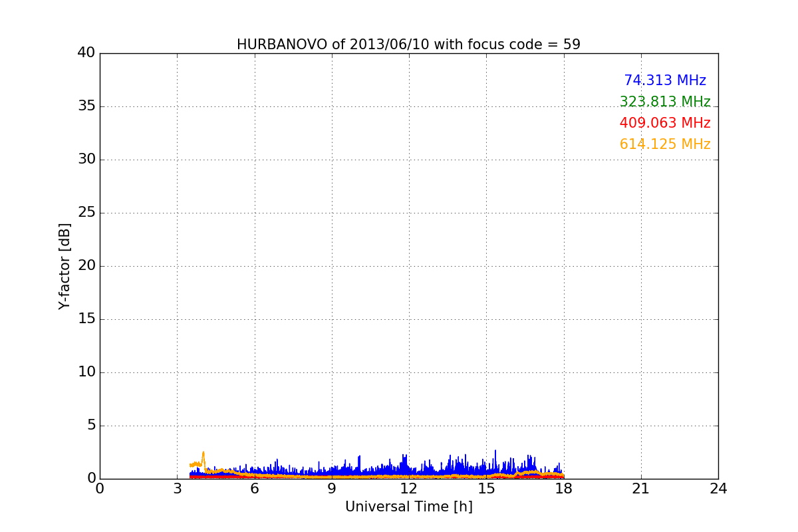Click the 'Y-factor [dB]' axis label
The image size is (798, 532).
65,266
